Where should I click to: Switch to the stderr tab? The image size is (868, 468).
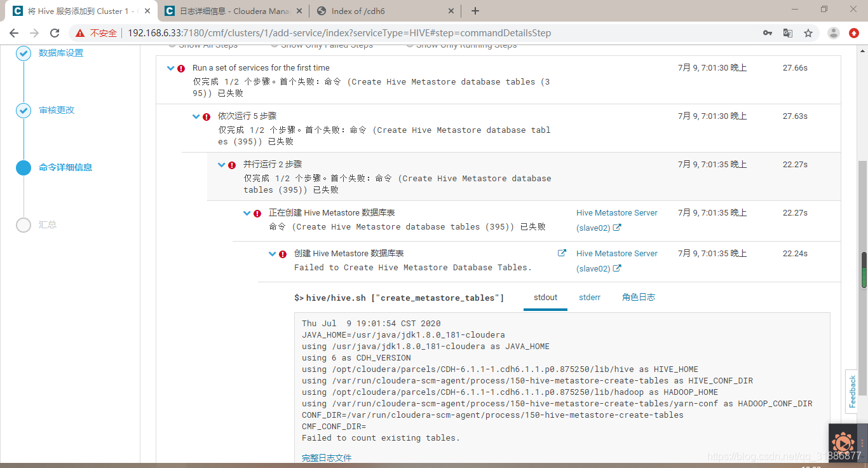(589, 297)
